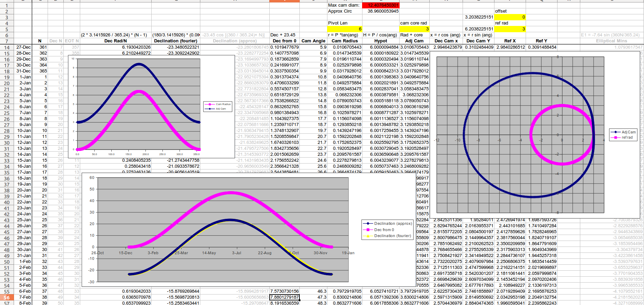Click the yellow offset value cell
The height and width of the screenshot is (305, 644).
[510, 17]
